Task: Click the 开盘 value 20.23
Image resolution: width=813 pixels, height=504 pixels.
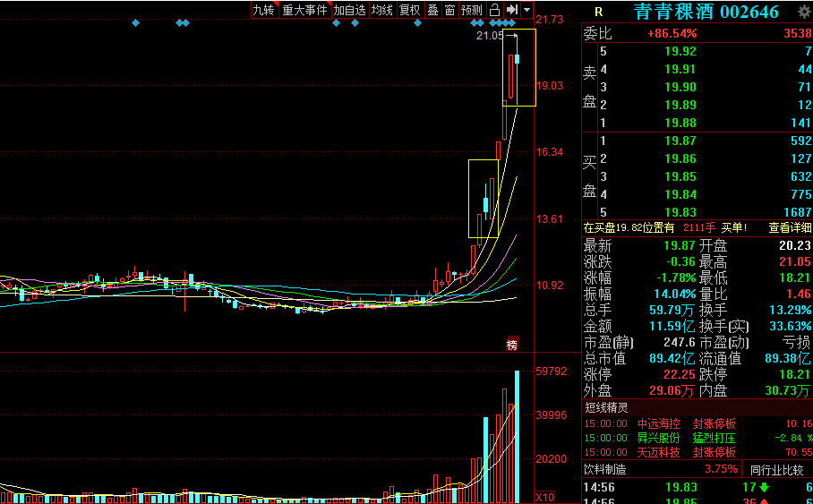Action: [795, 246]
